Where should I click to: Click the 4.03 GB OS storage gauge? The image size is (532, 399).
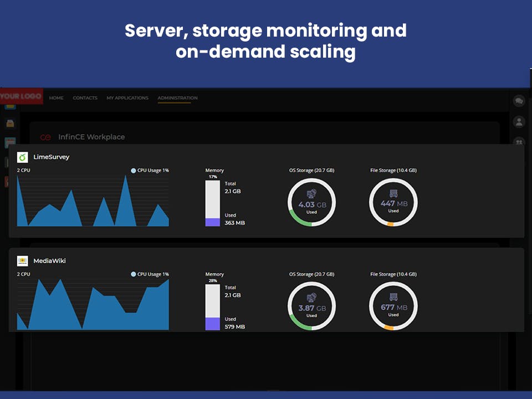click(312, 203)
